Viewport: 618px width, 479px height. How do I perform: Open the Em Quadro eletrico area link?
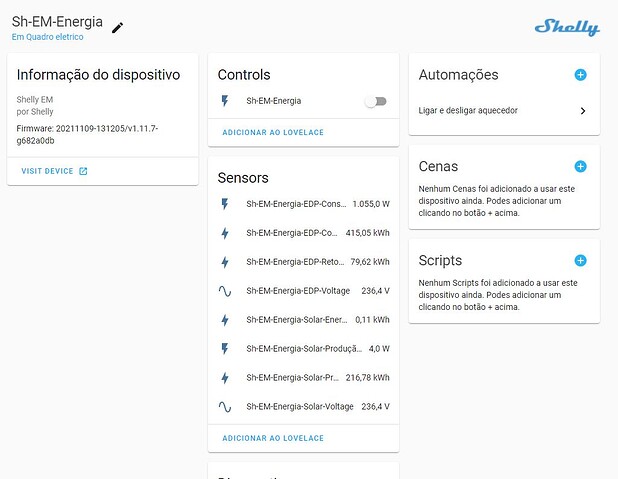click(x=47, y=37)
